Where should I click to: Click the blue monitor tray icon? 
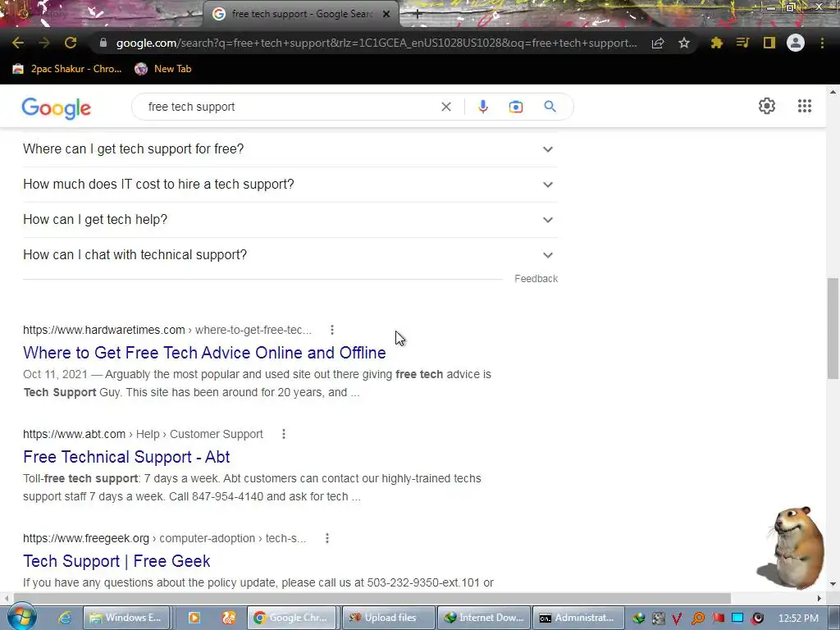click(737, 619)
